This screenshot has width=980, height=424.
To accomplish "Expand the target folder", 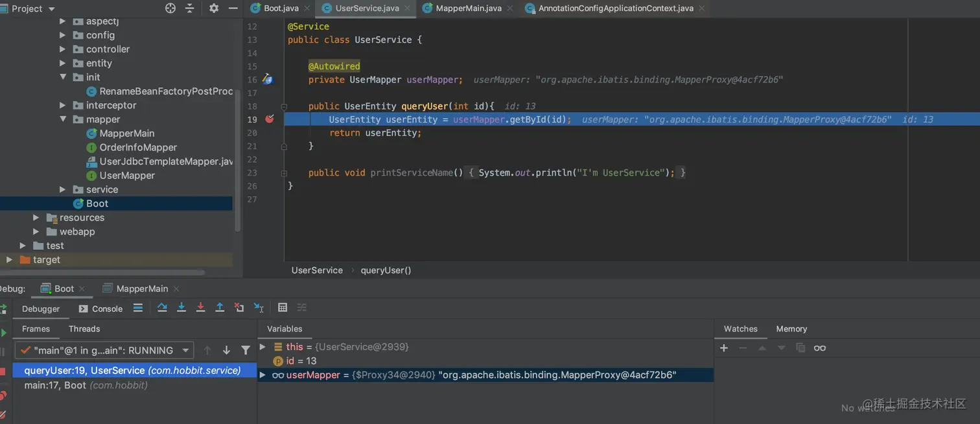I will (9, 260).
